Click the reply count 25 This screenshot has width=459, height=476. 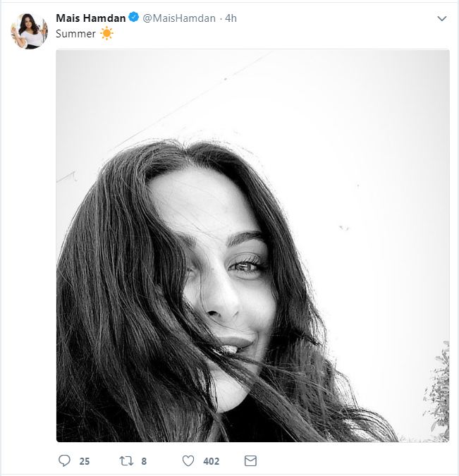click(85, 461)
